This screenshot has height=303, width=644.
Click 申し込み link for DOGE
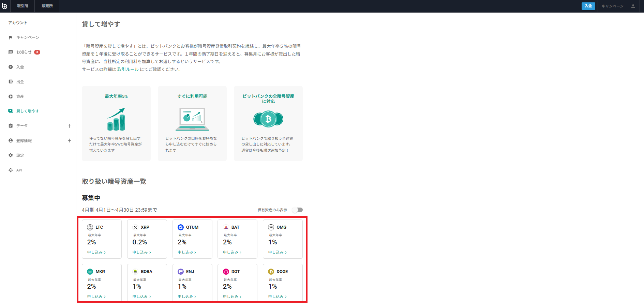(278, 297)
